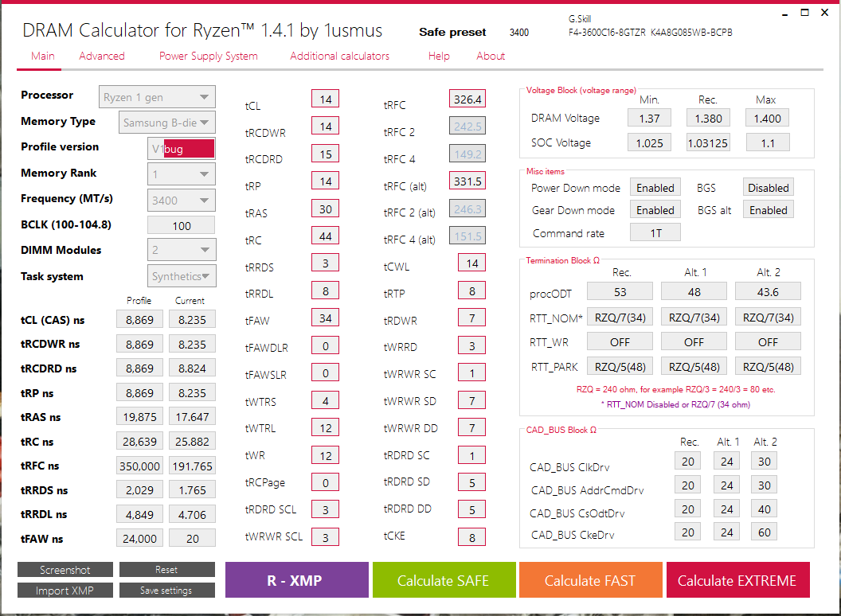Click the tFAW value field
The image size is (841, 616).
click(325, 318)
